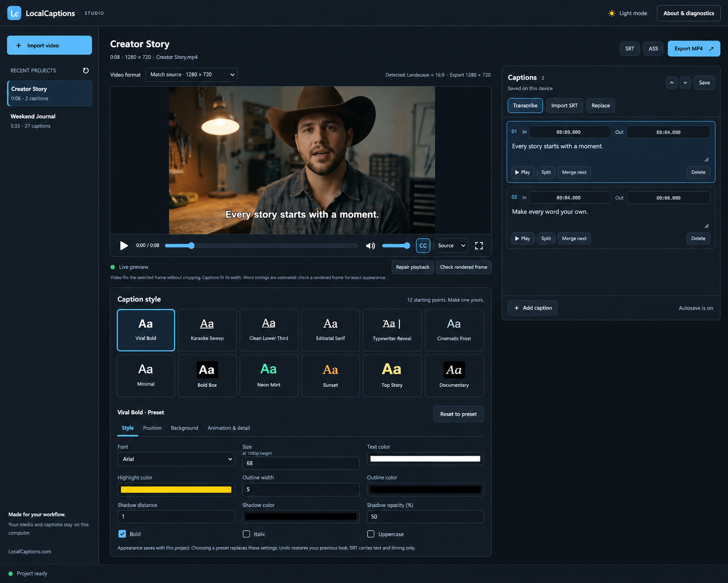Image resolution: width=728 pixels, height=583 pixels.
Task: Switch to the Position tab
Action: pos(152,428)
